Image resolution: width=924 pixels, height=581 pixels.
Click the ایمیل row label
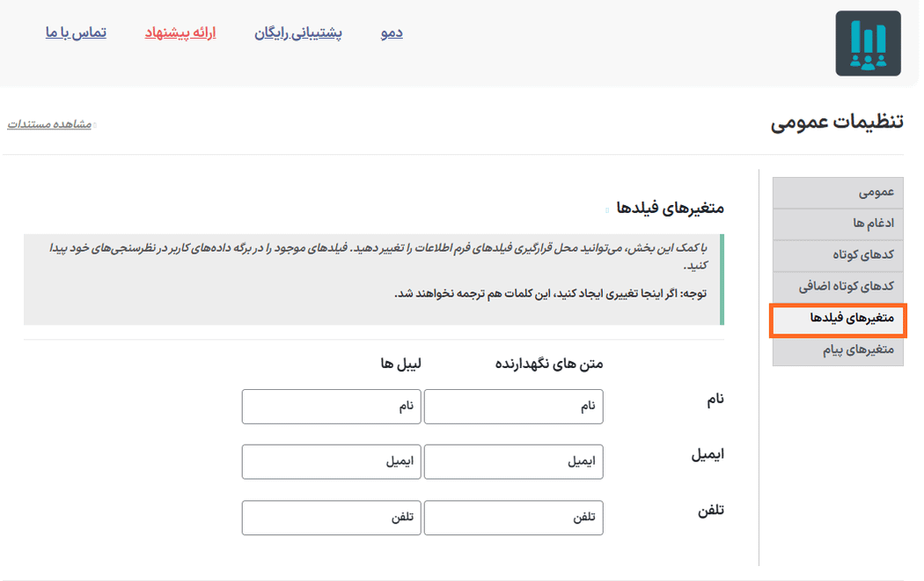coord(708,455)
